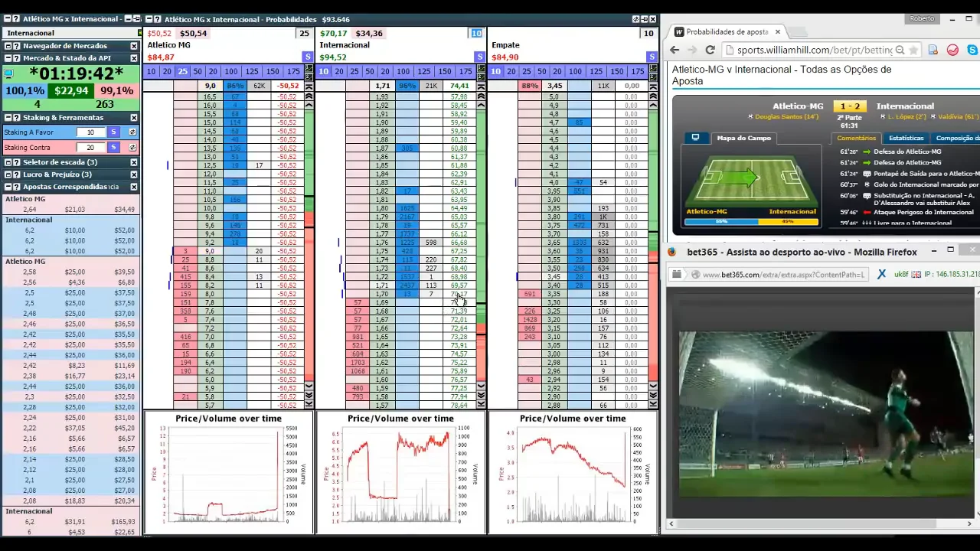Click Atletico MG Price/Volume over time chart

point(228,472)
